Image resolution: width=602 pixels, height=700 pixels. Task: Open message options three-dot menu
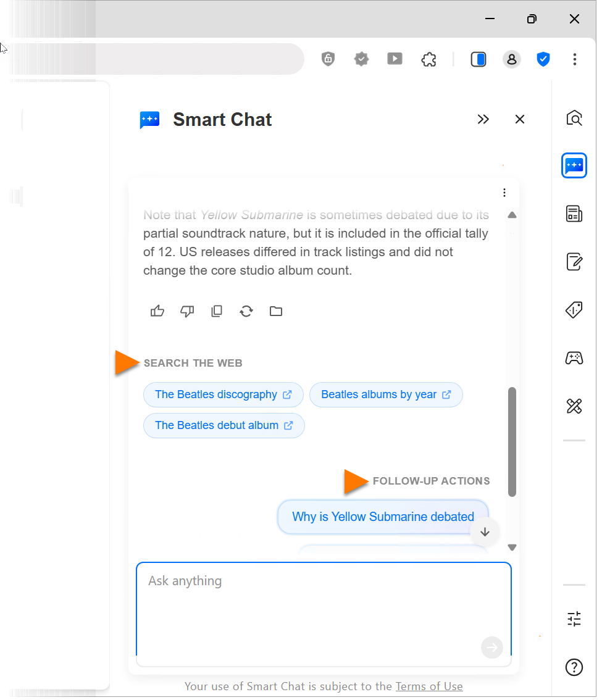[x=504, y=193]
